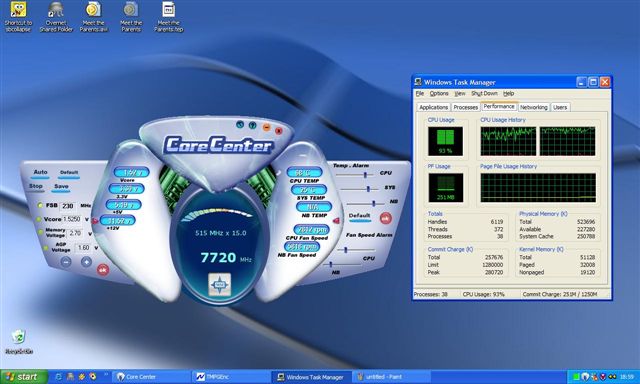Image resolution: width=640 pixels, height=384 pixels.
Task: Switch to the Processes tab
Action: point(465,107)
